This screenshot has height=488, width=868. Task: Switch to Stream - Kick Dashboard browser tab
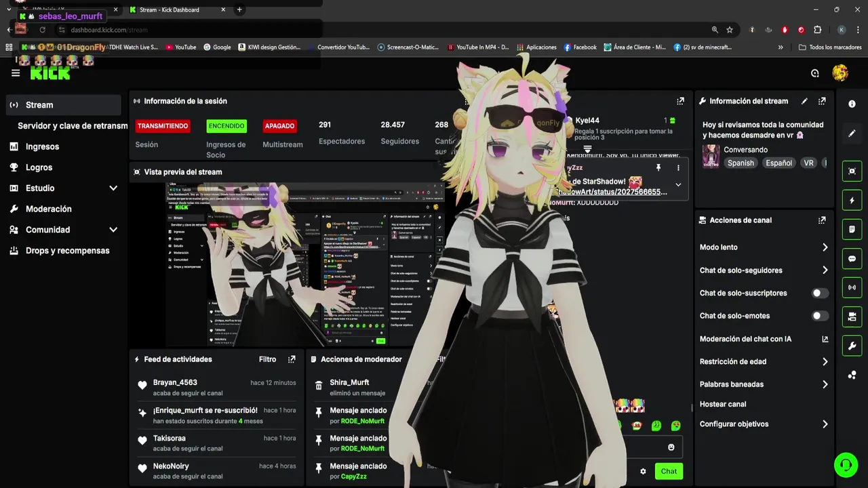click(x=176, y=10)
